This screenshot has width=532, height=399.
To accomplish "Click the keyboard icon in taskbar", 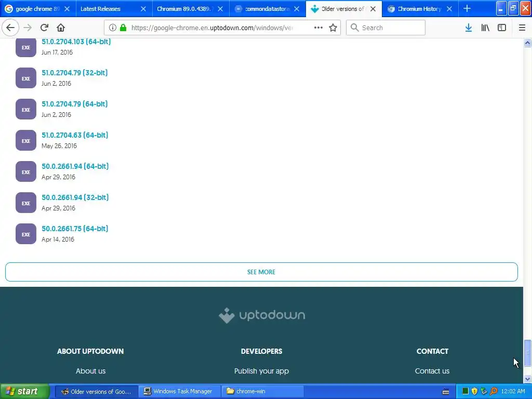I will (446, 392).
